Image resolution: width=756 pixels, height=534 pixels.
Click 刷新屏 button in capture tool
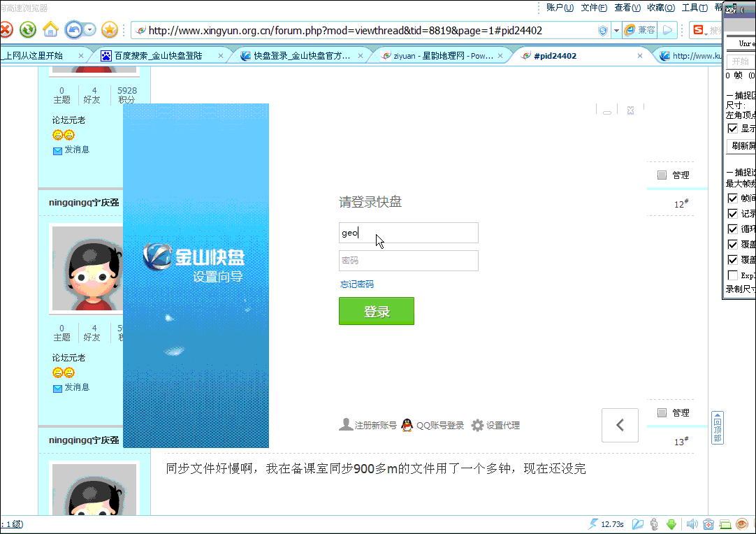point(741,145)
